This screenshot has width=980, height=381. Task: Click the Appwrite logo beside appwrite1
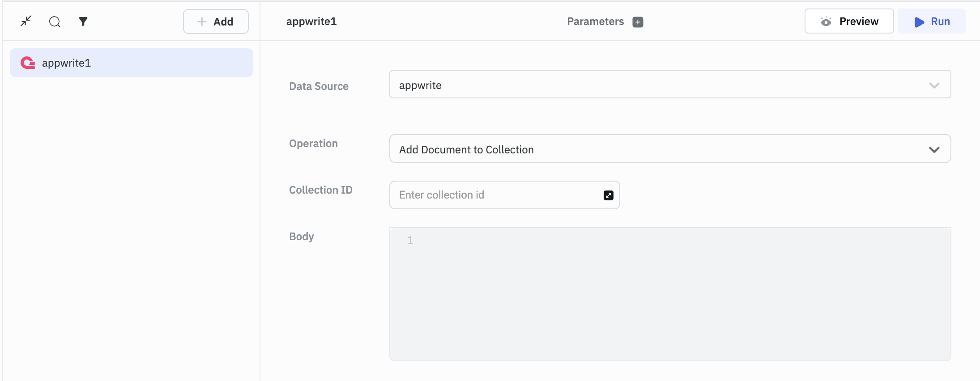[x=28, y=63]
